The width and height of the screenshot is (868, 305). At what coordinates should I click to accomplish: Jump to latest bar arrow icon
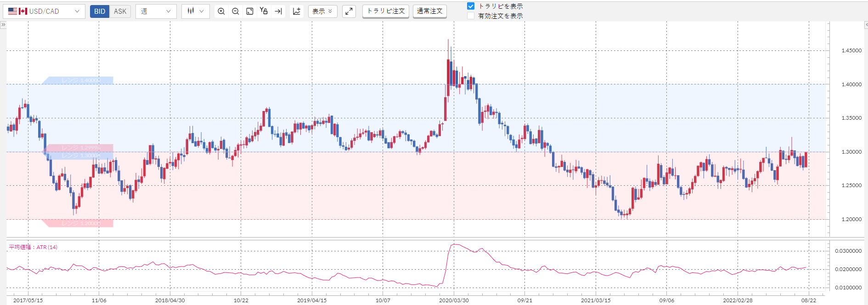[278, 11]
